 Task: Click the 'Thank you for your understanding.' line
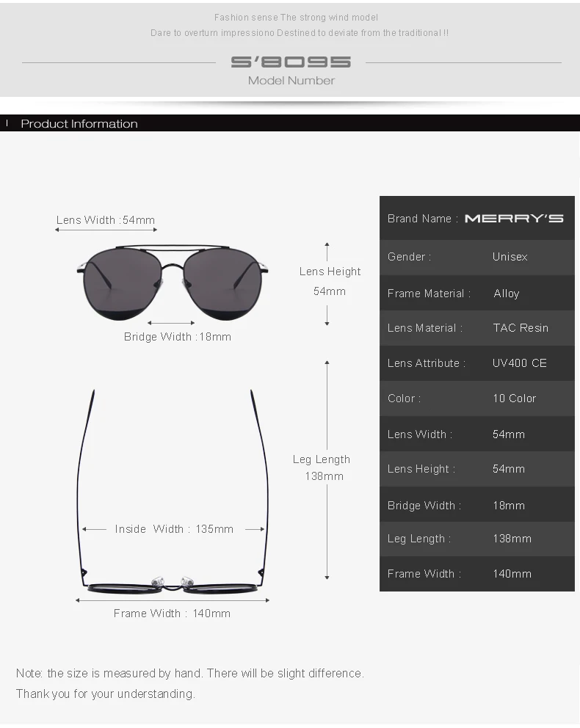106,694
